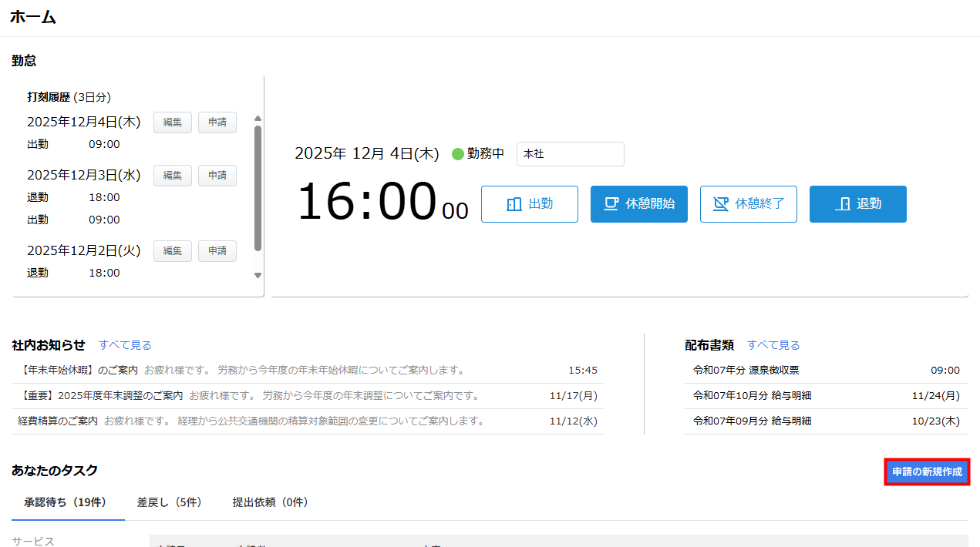View all 社内お知らせ announcements

click(125, 345)
